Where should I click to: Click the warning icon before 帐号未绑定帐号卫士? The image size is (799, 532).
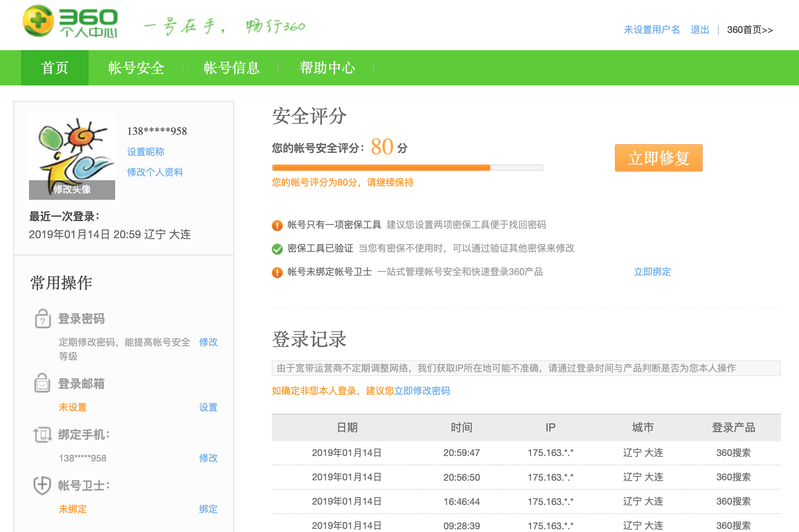click(277, 272)
